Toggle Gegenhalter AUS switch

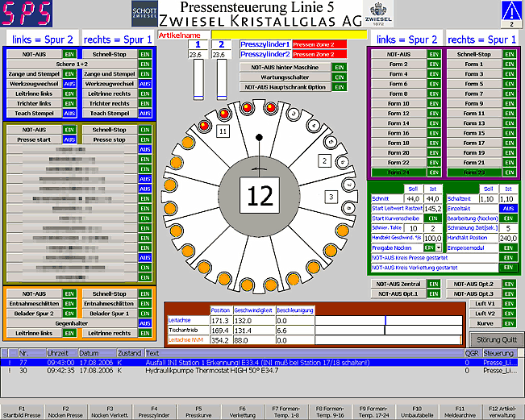pyautogui.click(x=145, y=323)
